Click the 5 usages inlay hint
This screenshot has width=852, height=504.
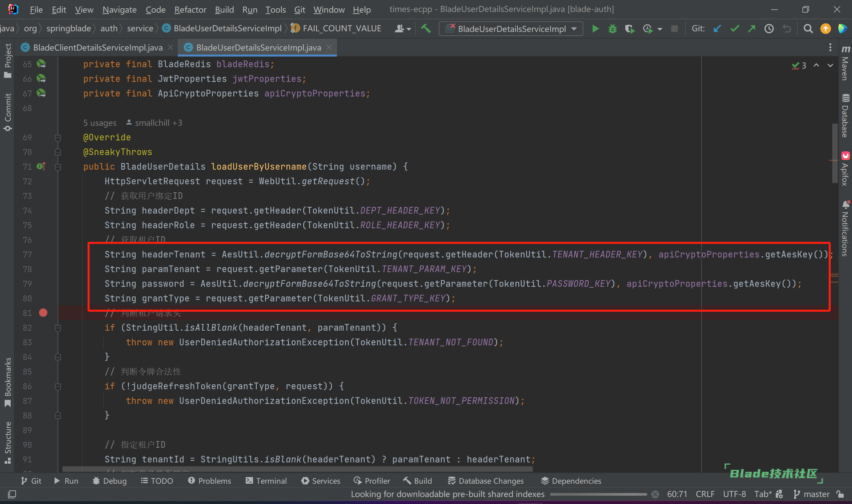pos(100,123)
